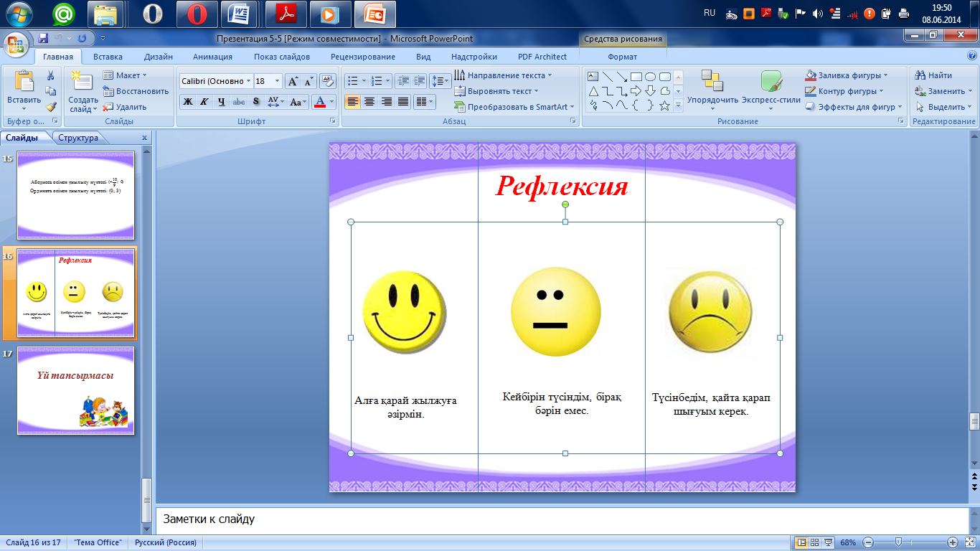Screen dimensions: 980x551
Task: Switch to the Структура outline tab
Action: (78, 138)
